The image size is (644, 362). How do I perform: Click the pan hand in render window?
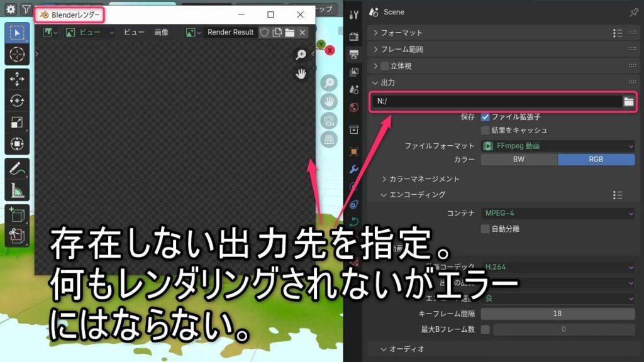point(301,74)
